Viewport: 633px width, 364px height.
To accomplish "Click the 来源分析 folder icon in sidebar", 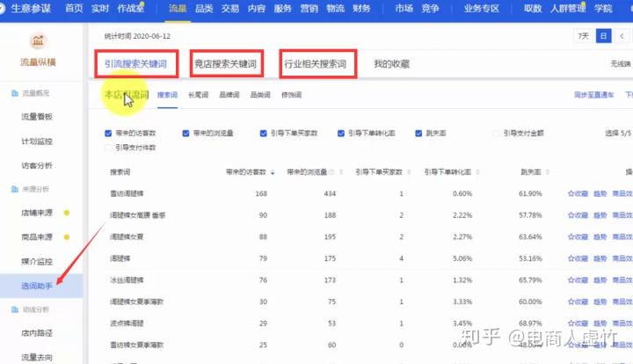I will (15, 189).
